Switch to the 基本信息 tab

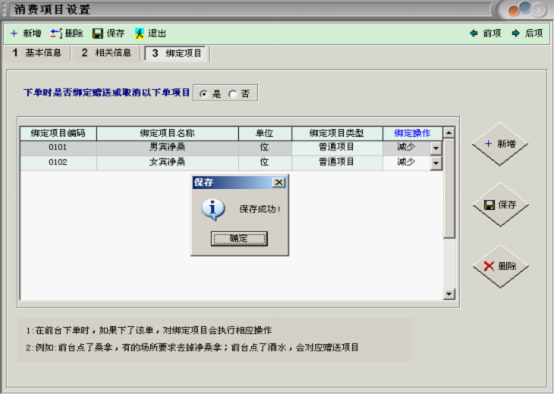coord(37,53)
